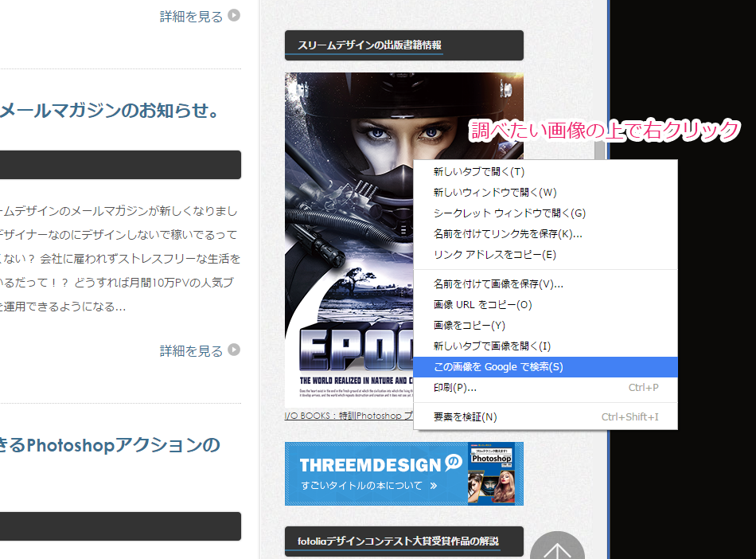
Task: Click 印刷(P)... in the context menu
Action: 454,388
